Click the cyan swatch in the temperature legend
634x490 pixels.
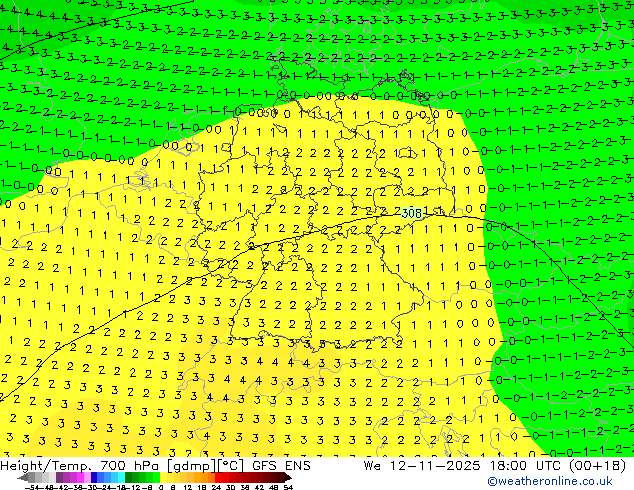[x=121, y=477]
